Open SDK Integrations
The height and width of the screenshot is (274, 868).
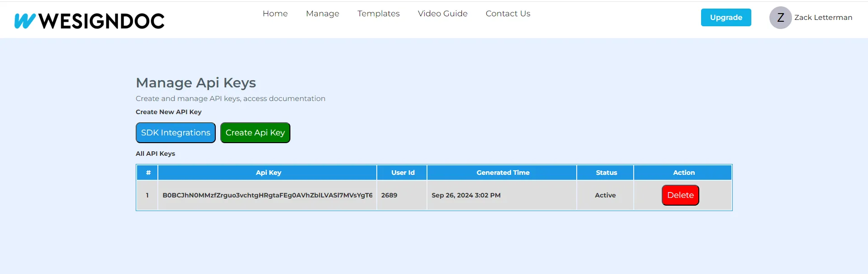tap(175, 133)
